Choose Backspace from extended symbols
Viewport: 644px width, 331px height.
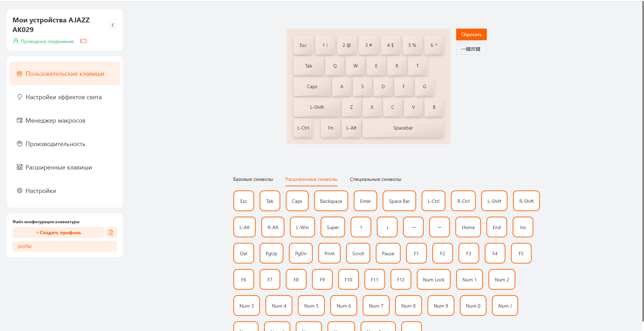(x=331, y=201)
